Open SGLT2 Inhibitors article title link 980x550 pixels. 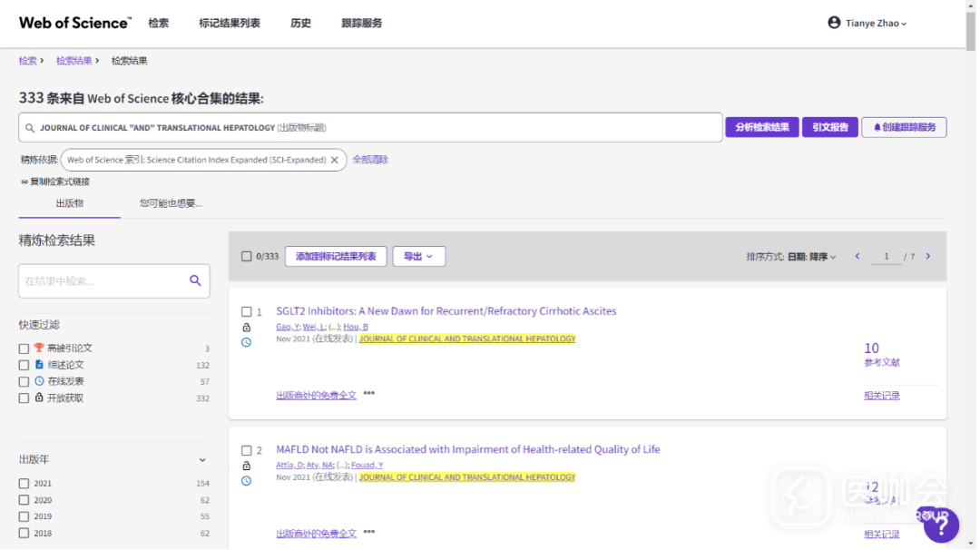[x=446, y=311]
